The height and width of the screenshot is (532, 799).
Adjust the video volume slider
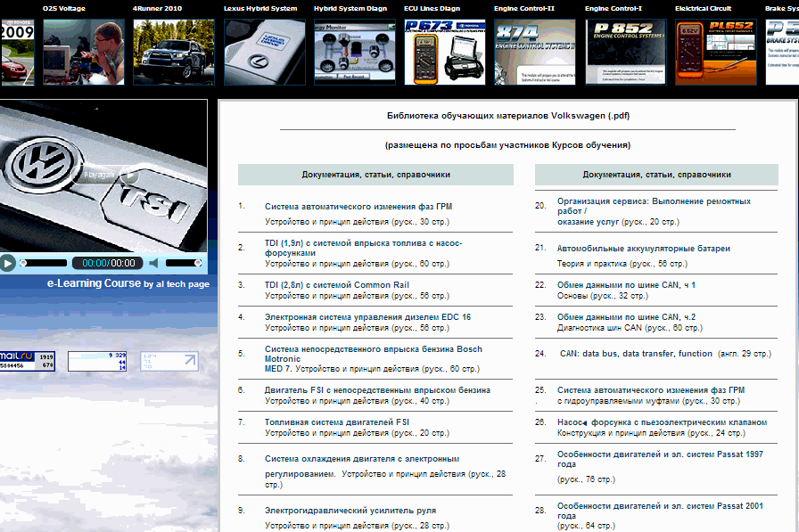coord(184,263)
